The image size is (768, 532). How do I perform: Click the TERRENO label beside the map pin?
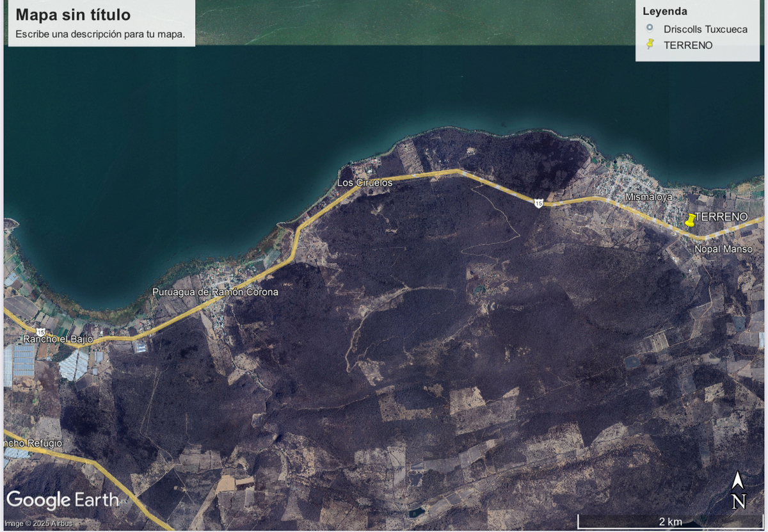[722, 217]
